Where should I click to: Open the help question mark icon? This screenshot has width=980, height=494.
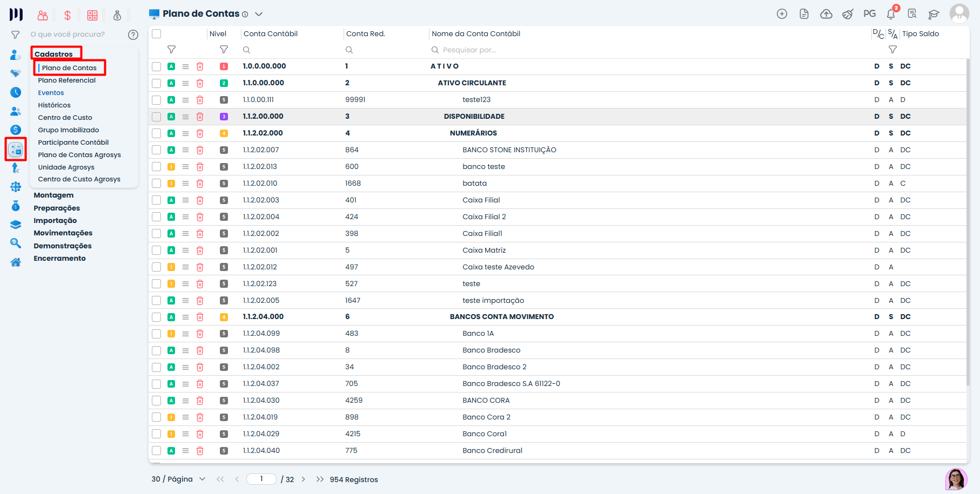click(x=133, y=35)
